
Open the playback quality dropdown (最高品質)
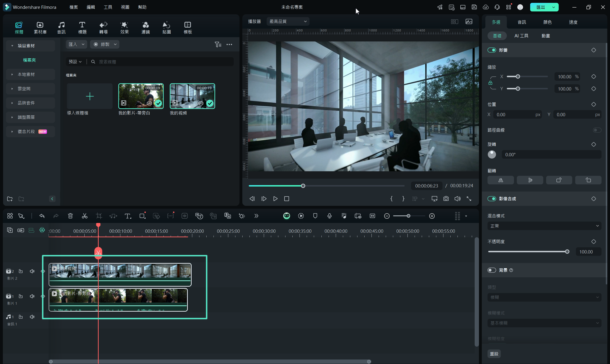tap(288, 22)
